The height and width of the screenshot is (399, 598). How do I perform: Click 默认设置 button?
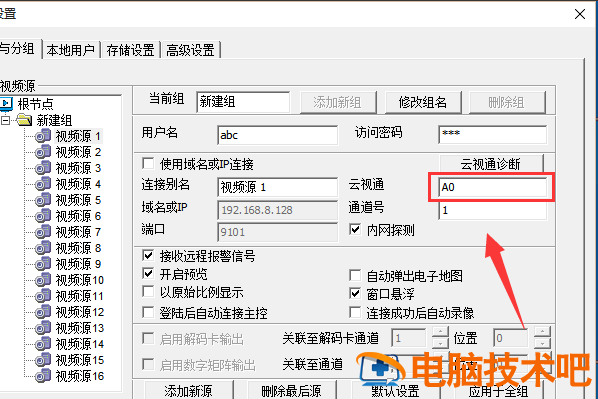395,391
